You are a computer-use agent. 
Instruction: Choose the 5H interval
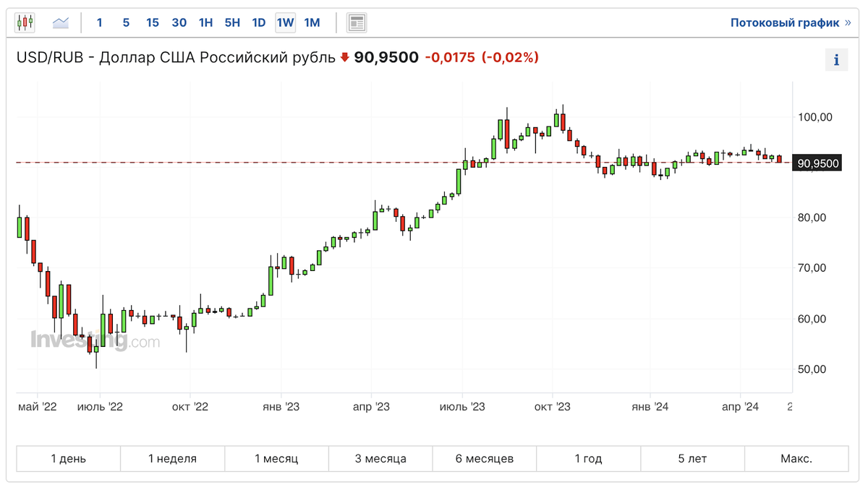(x=232, y=22)
